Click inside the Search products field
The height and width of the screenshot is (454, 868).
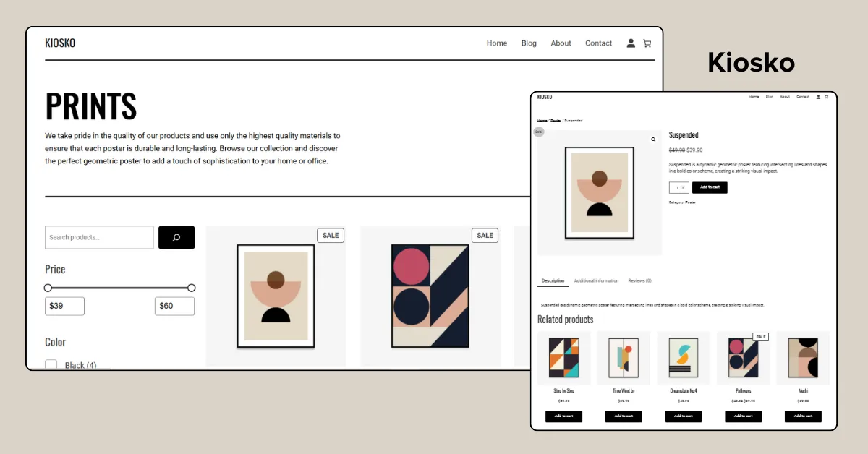(98, 237)
